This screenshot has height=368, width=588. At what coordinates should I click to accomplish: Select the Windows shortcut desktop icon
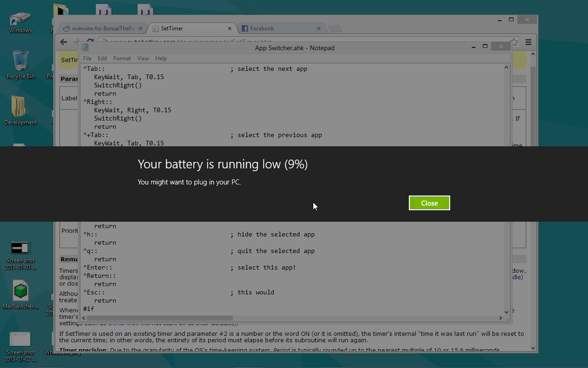click(21, 21)
